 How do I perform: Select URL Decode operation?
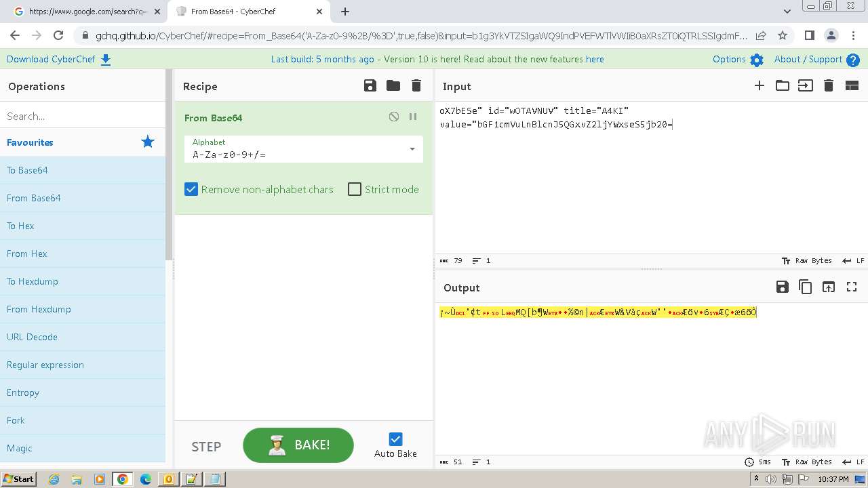coord(83,337)
